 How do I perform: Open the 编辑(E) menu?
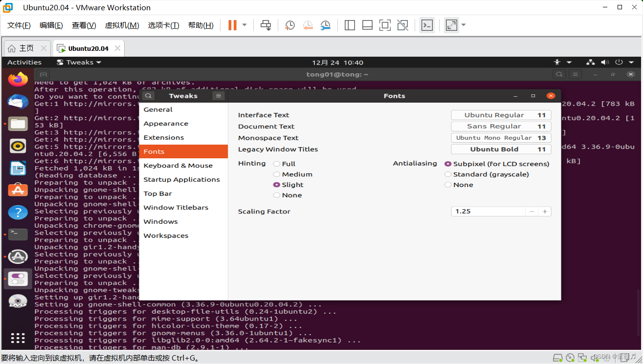coord(51,25)
